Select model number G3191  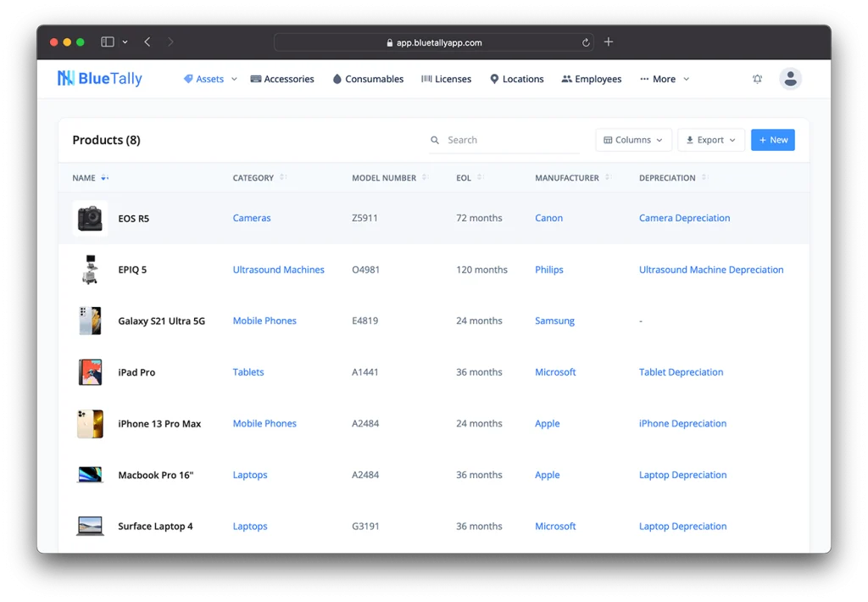pos(365,527)
